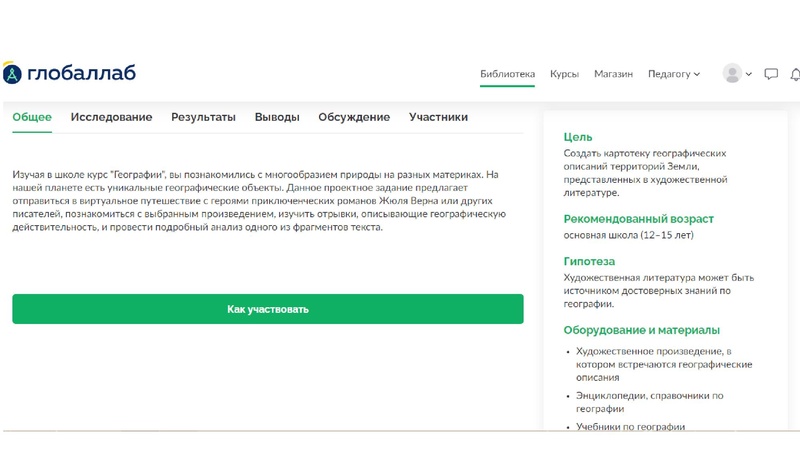Open the Библиотека menu item
Image resolution: width=800 pixels, height=450 pixels.
pyautogui.click(x=507, y=74)
